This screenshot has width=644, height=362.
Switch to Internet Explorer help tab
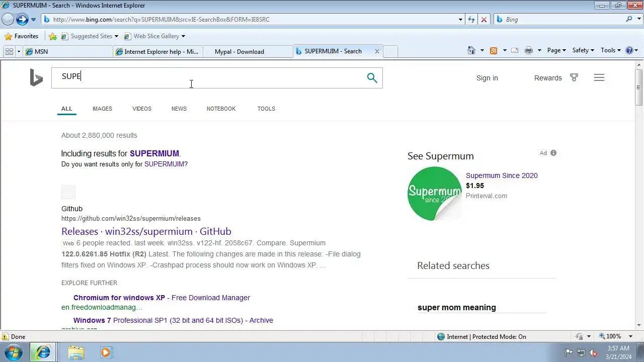157,51
